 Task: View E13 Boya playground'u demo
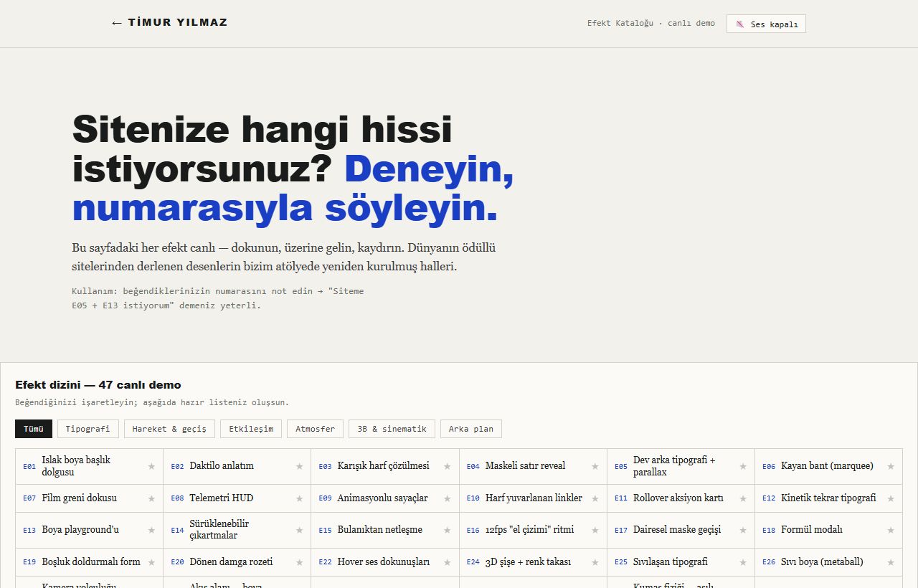coord(71,530)
